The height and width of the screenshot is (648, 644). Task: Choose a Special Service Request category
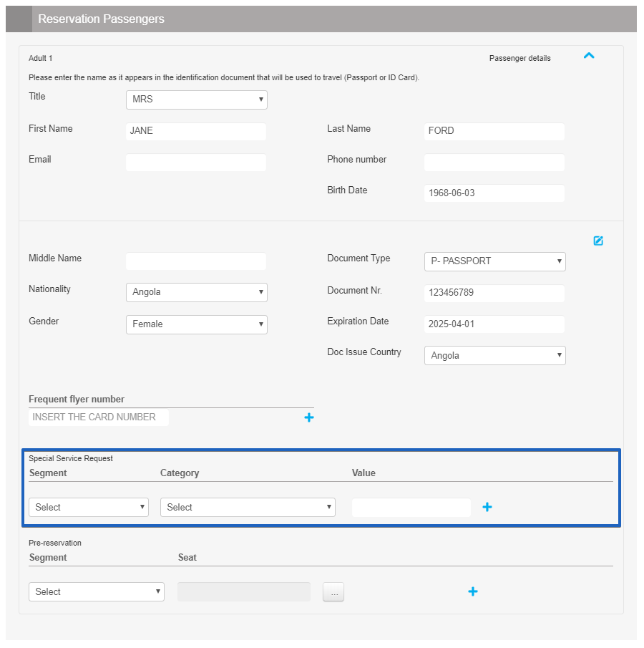(x=248, y=507)
